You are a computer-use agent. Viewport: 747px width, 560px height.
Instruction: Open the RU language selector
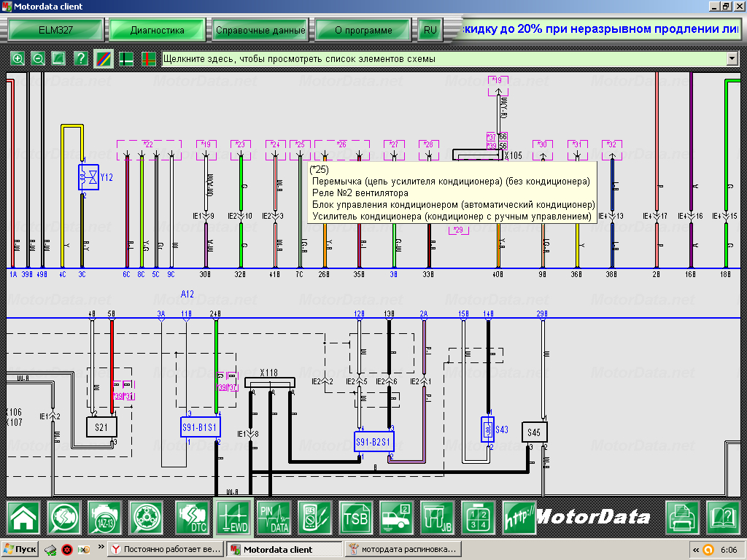click(429, 31)
